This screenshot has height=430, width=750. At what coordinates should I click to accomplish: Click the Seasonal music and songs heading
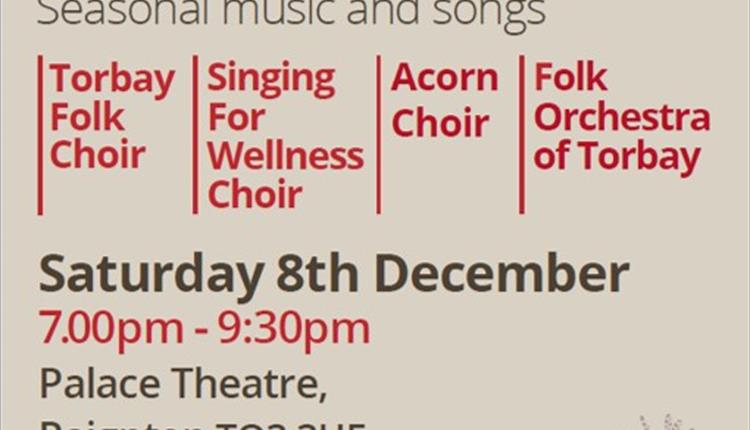pyautogui.click(x=291, y=13)
